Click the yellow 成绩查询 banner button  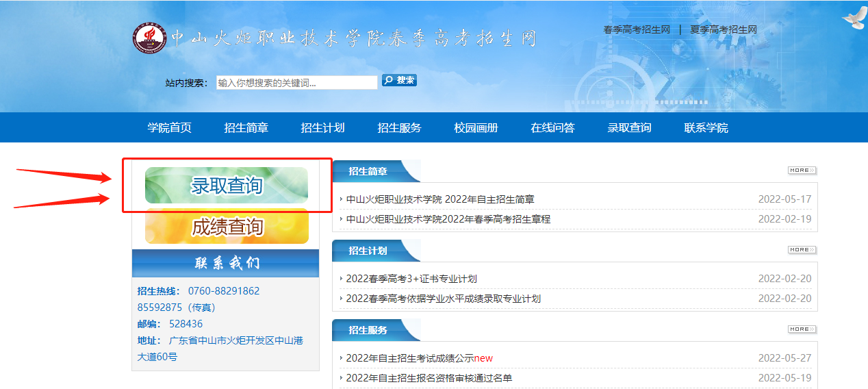[227, 227]
